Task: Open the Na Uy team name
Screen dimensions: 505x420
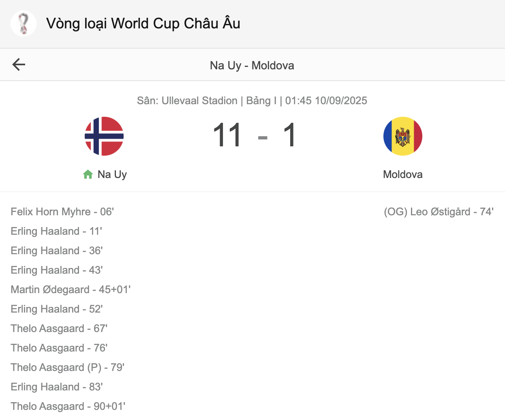Action: click(112, 174)
